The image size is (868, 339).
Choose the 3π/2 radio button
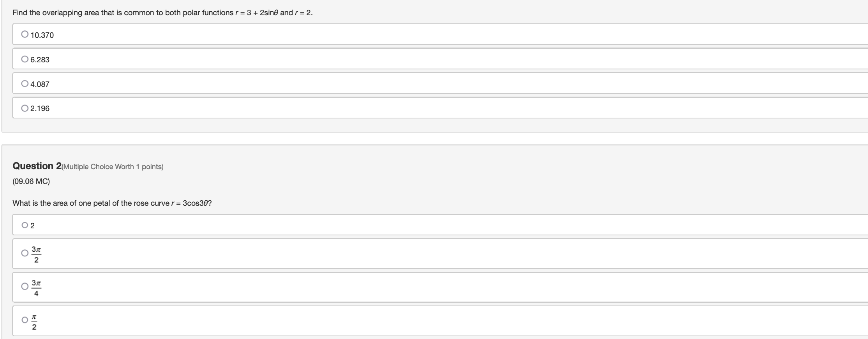click(x=25, y=253)
